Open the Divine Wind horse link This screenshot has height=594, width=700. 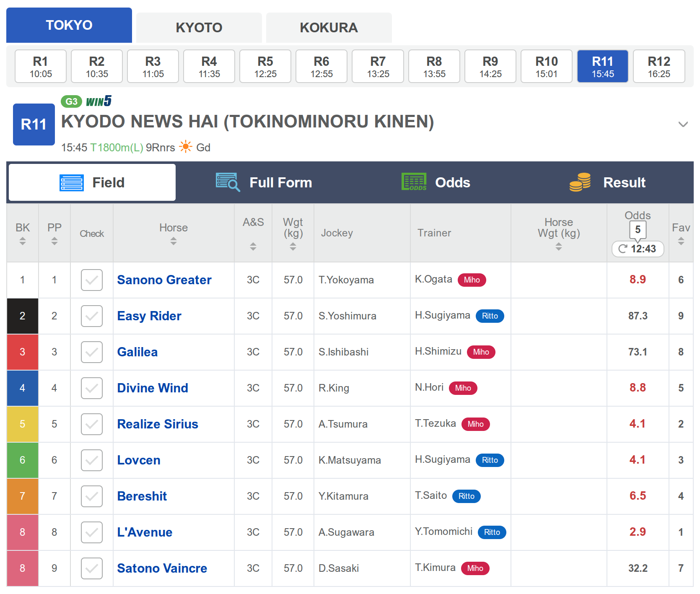(x=153, y=388)
